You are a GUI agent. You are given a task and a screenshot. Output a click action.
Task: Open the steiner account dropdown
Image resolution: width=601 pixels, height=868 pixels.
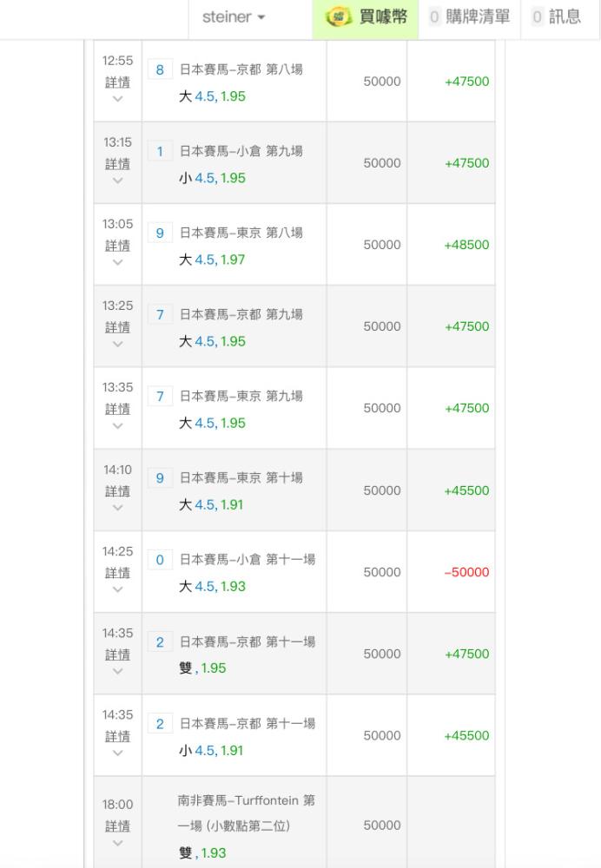click(x=234, y=17)
